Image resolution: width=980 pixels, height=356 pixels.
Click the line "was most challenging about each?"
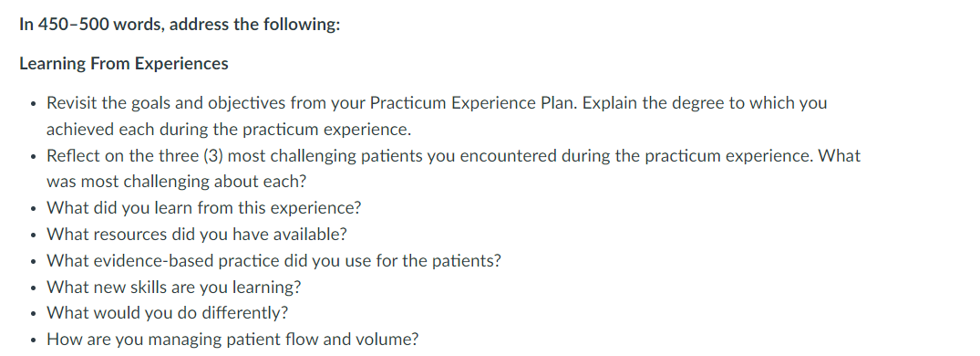177,182
